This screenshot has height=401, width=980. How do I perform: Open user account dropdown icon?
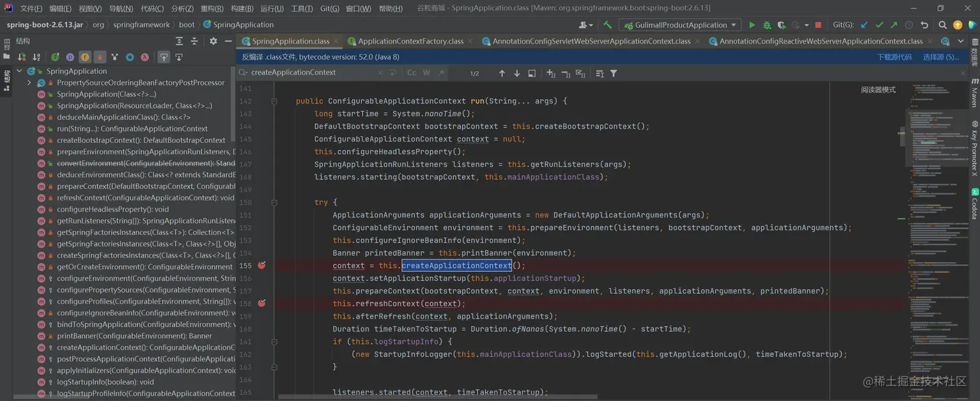click(x=585, y=25)
